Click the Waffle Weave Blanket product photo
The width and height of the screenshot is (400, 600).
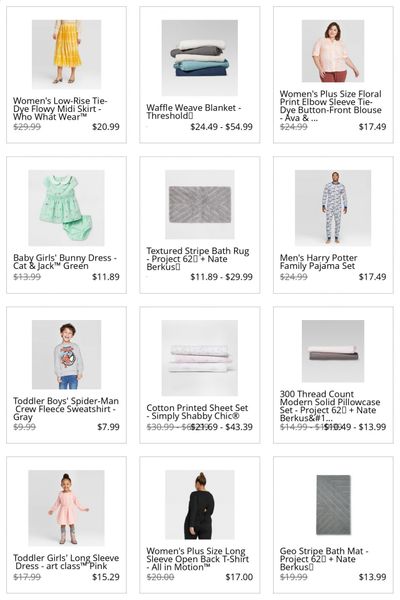click(199, 58)
